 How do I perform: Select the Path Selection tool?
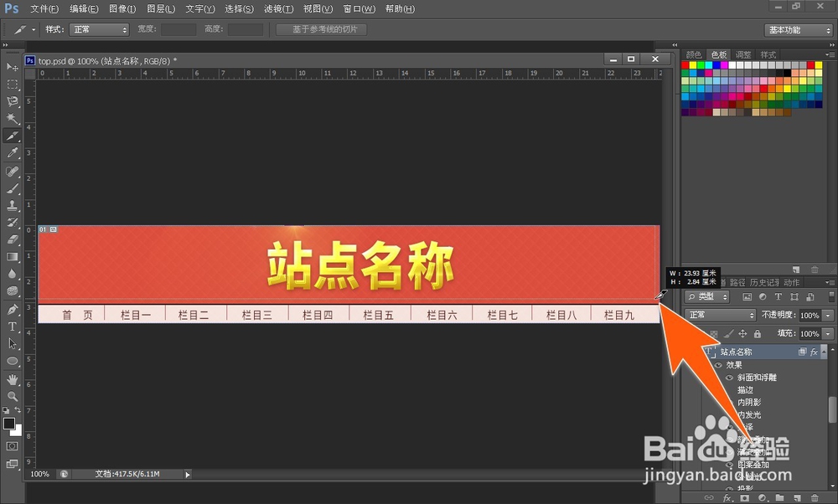click(13, 343)
